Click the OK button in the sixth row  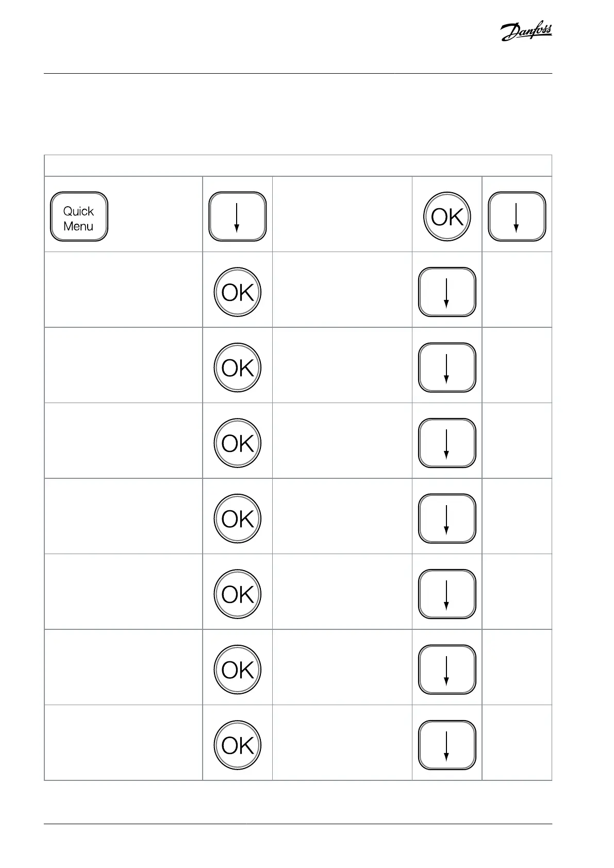pyautogui.click(x=238, y=594)
